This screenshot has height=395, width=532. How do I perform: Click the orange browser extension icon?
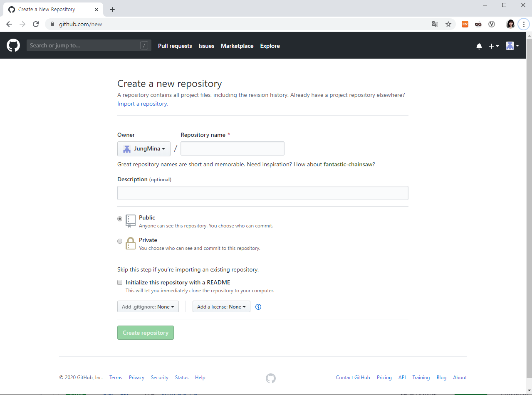(x=465, y=24)
